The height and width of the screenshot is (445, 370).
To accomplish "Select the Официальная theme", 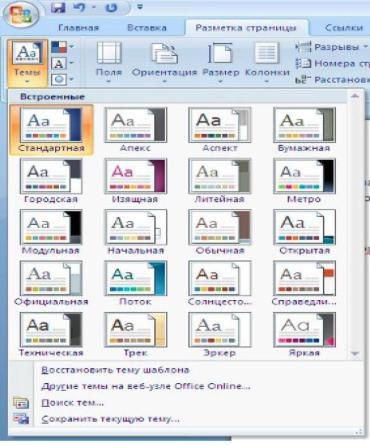I will point(51,284).
